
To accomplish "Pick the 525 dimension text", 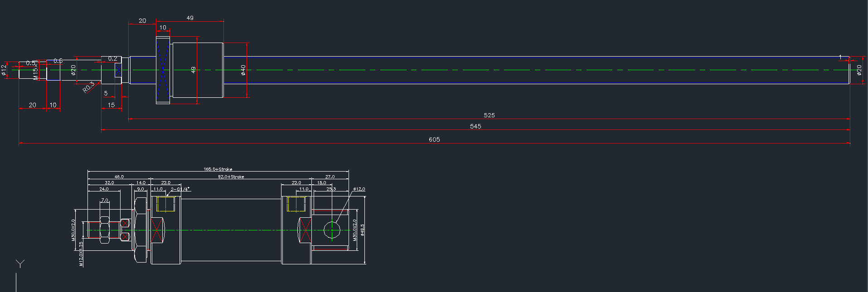I will click(489, 115).
